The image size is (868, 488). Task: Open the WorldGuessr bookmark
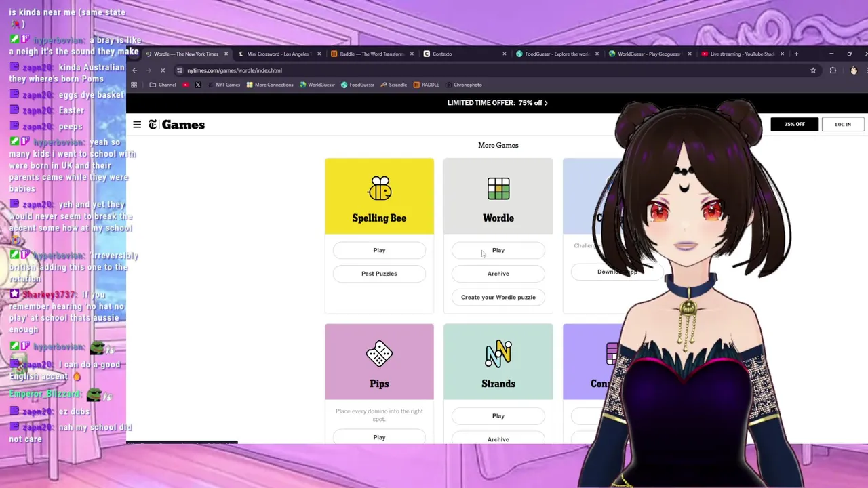click(x=317, y=85)
